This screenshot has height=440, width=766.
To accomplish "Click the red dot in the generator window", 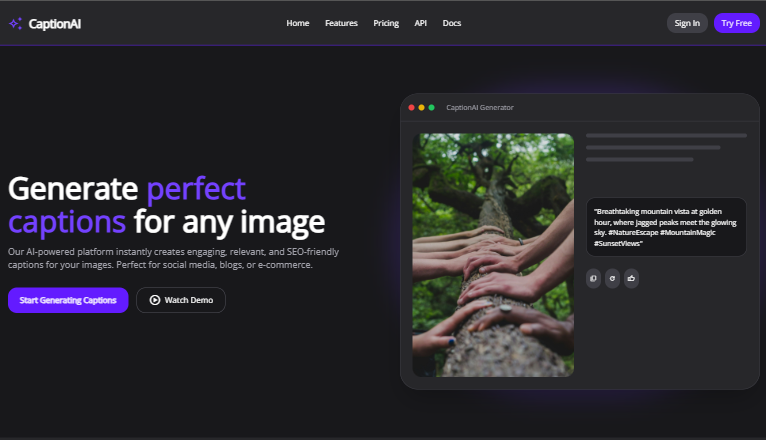I will pos(411,107).
